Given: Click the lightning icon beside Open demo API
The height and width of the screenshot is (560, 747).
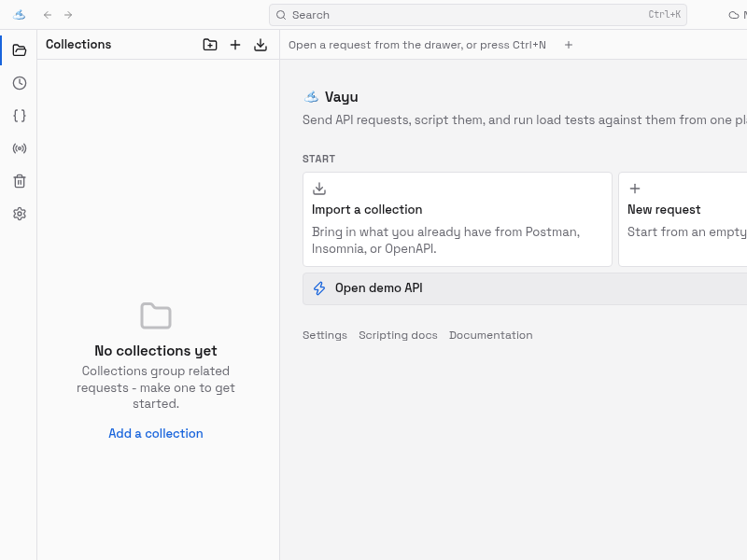Looking at the screenshot, I should click(x=319, y=288).
